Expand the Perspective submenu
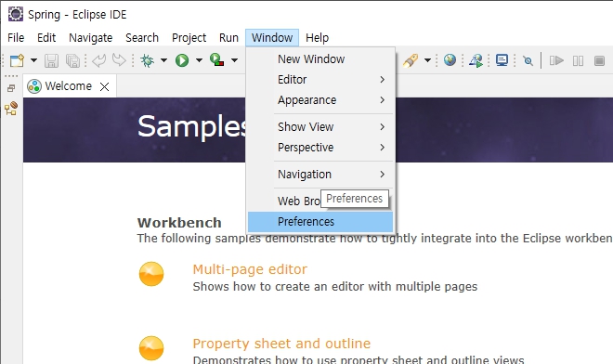This screenshot has height=364, width=613. point(320,148)
